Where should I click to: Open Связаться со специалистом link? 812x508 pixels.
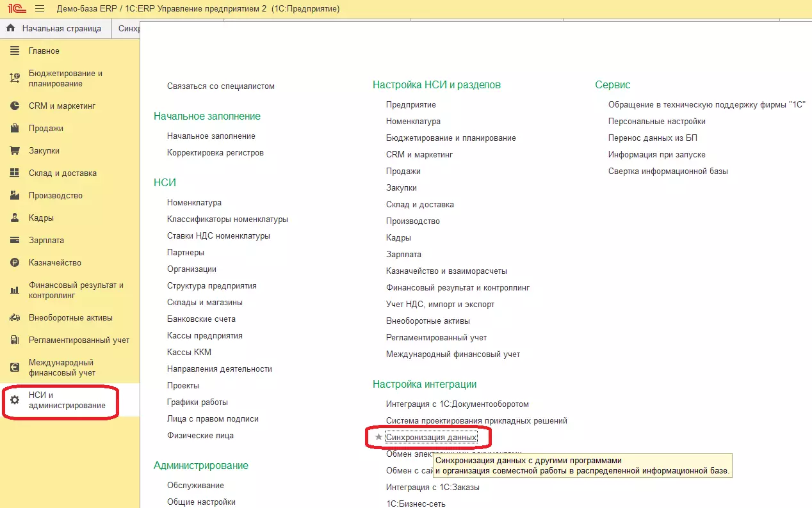click(221, 86)
